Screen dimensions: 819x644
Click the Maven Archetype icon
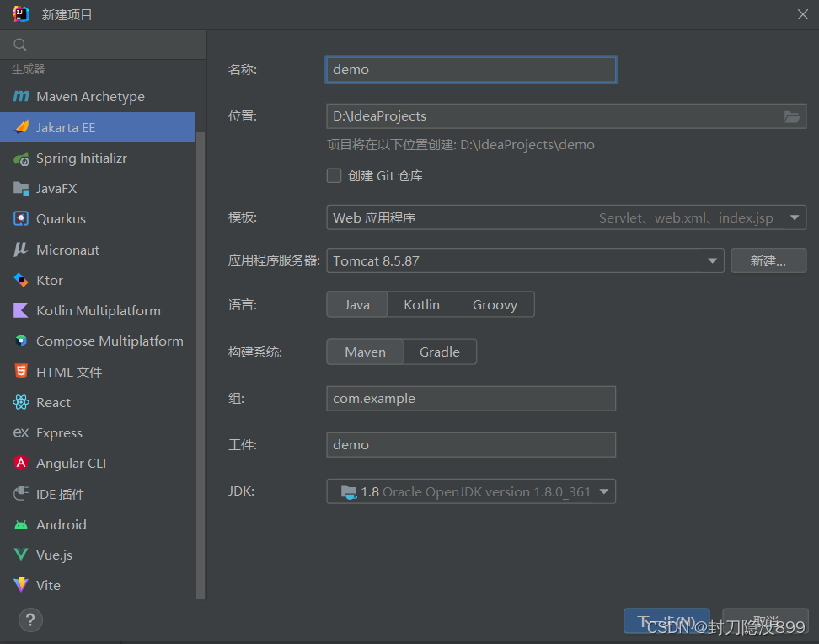[21, 96]
